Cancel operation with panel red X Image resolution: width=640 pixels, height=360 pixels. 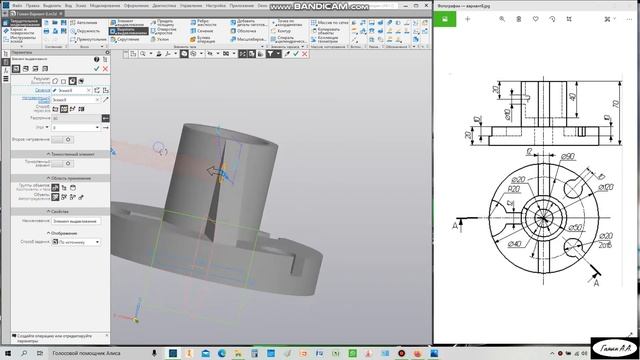tap(105, 69)
